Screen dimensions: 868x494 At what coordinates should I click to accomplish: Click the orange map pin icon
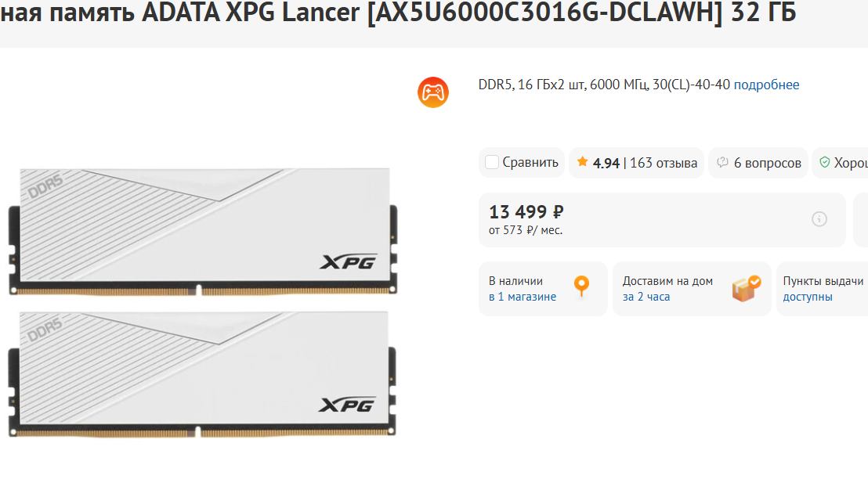coord(581,287)
